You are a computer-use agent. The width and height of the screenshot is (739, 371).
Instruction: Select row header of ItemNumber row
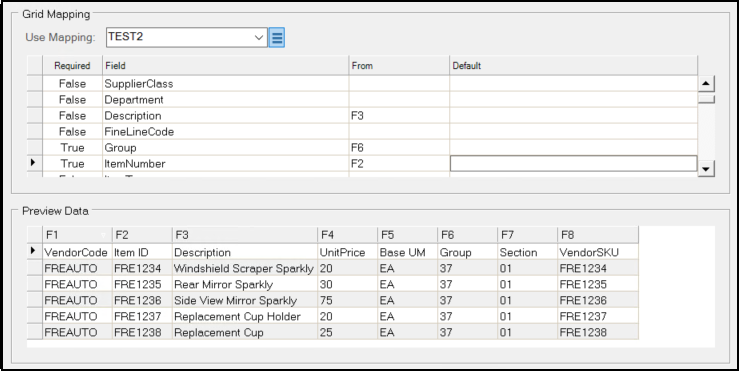coord(34,163)
